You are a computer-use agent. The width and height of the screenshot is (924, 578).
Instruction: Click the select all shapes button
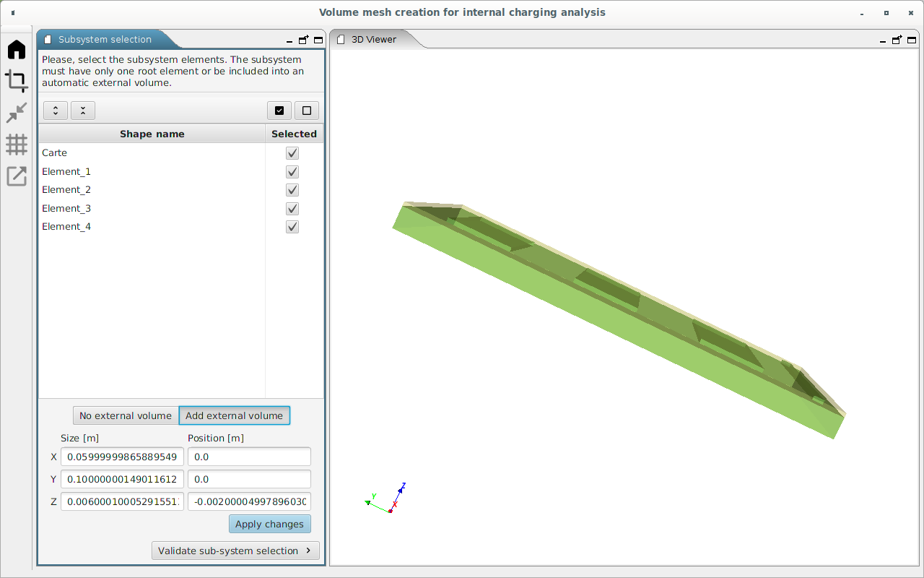[x=279, y=111]
